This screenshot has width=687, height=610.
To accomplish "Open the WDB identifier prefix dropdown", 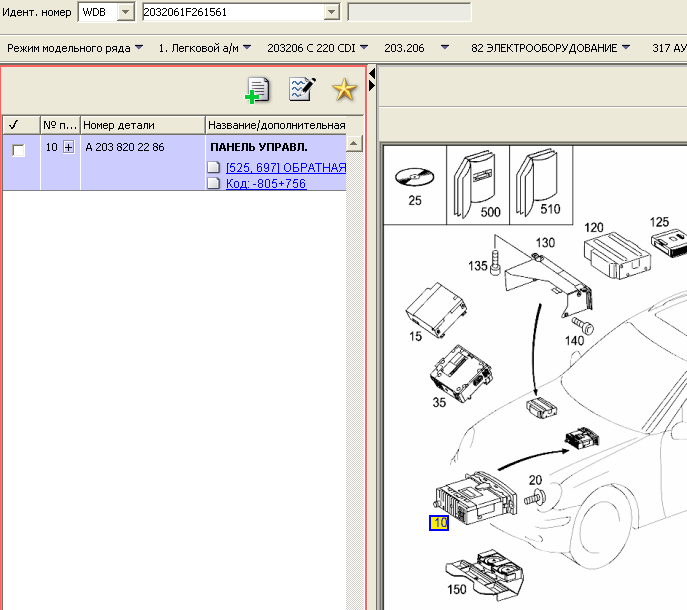I will point(125,12).
